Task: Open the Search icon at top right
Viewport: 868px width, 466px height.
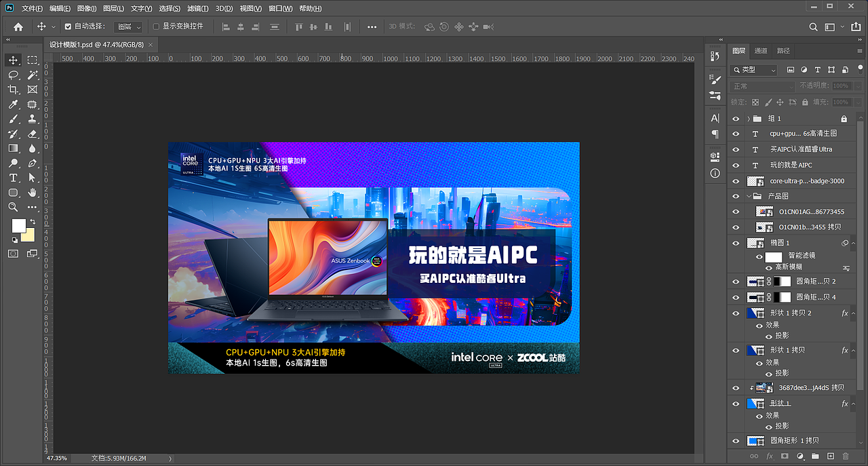Action: point(813,26)
